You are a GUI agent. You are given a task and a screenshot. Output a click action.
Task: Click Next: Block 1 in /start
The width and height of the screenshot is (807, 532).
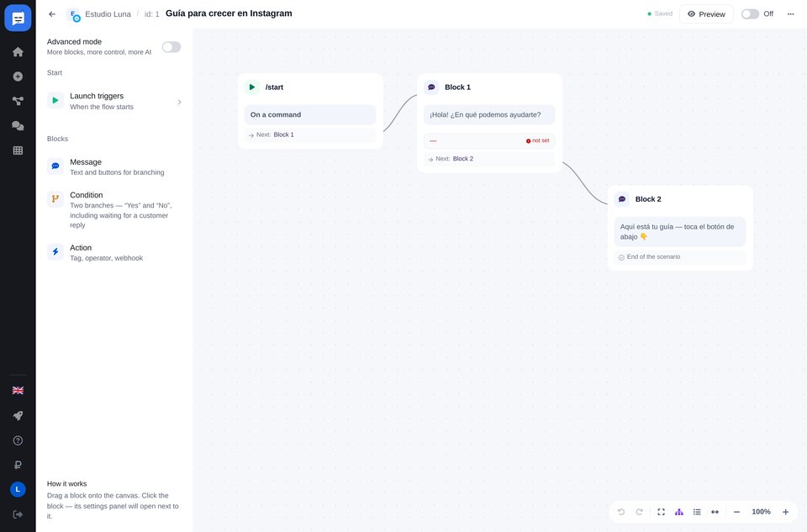point(310,134)
